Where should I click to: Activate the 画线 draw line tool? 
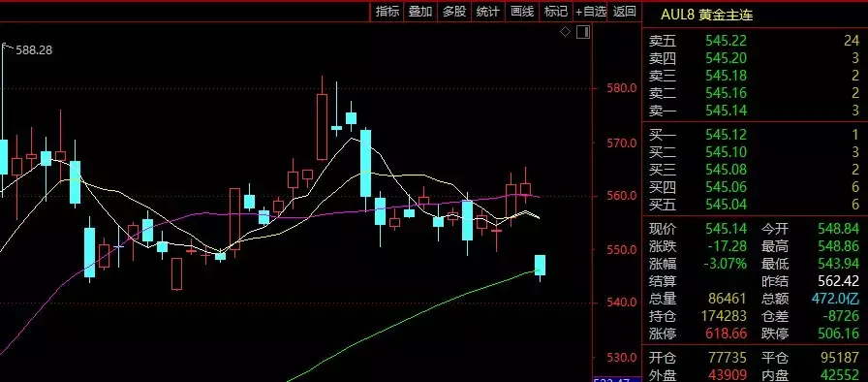coord(522,12)
